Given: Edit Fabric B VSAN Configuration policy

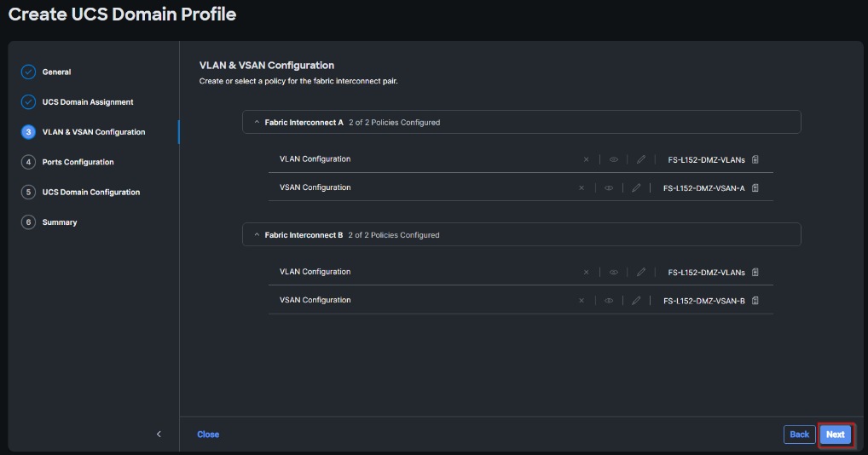Looking at the screenshot, I should click(636, 301).
